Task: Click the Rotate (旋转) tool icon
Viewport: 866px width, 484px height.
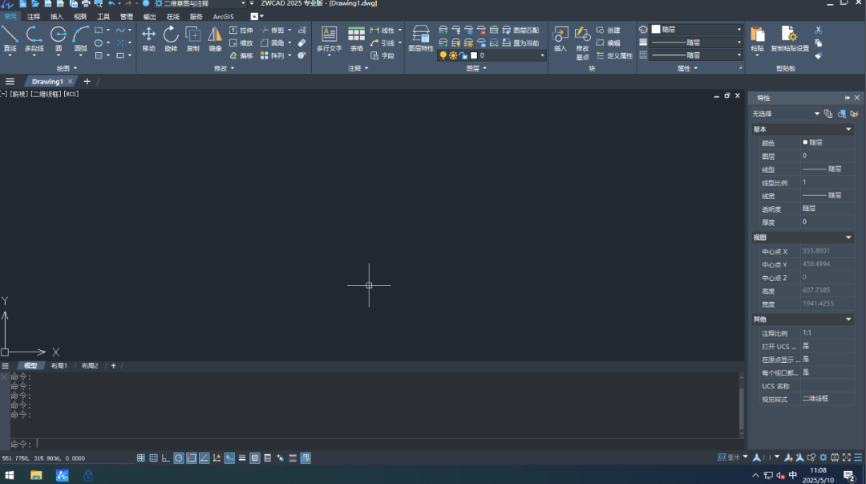Action: [x=170, y=37]
